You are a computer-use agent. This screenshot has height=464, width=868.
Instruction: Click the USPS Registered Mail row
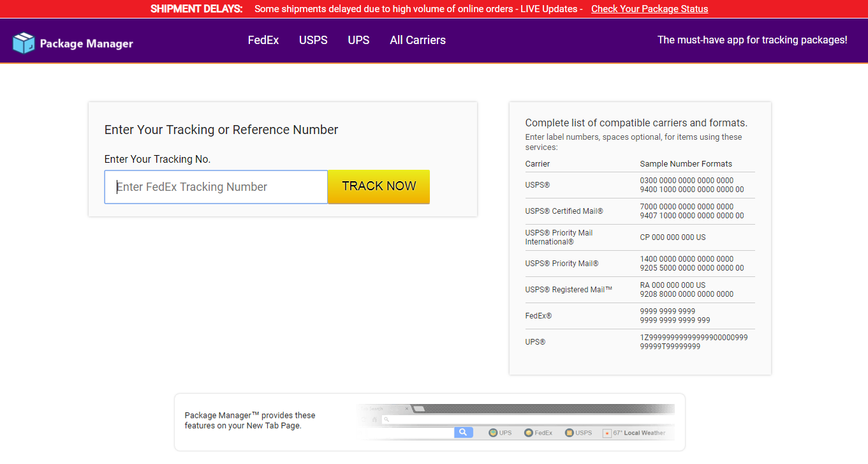click(x=640, y=290)
